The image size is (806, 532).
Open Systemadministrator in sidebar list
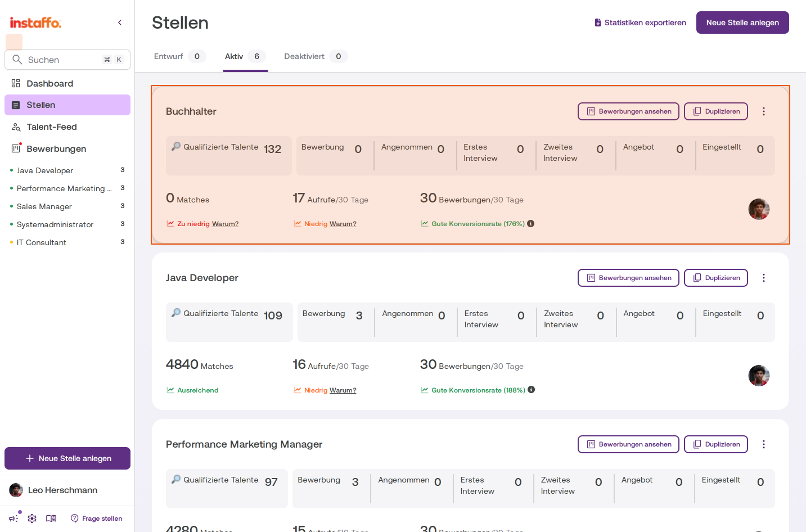pyautogui.click(x=67, y=224)
